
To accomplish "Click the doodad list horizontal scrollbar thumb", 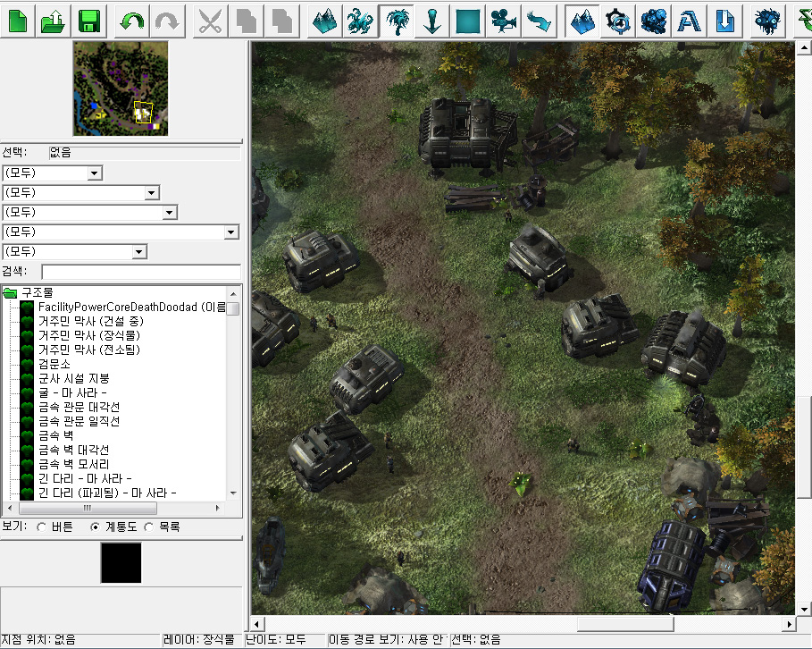I will [x=88, y=508].
